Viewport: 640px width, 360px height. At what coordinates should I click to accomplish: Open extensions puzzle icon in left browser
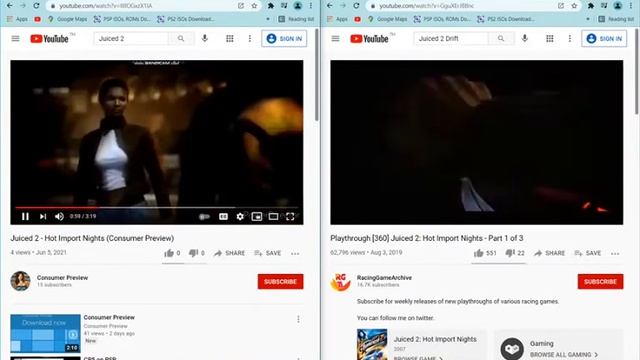[x=271, y=6]
